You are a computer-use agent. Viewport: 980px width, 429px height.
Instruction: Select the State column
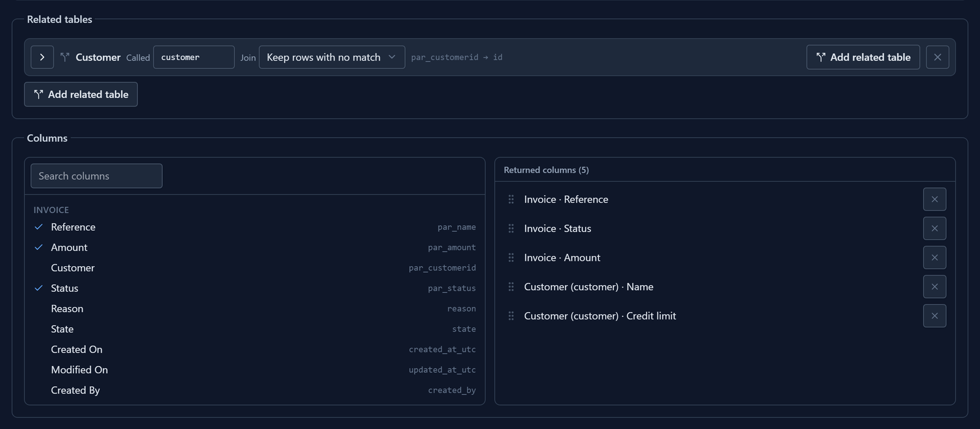255,329
